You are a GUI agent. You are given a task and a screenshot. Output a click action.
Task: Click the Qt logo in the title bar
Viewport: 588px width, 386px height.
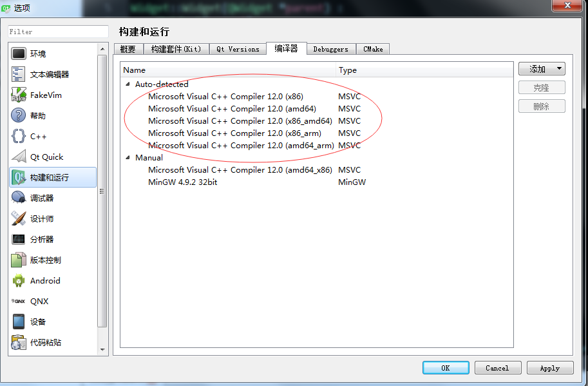coord(6,8)
